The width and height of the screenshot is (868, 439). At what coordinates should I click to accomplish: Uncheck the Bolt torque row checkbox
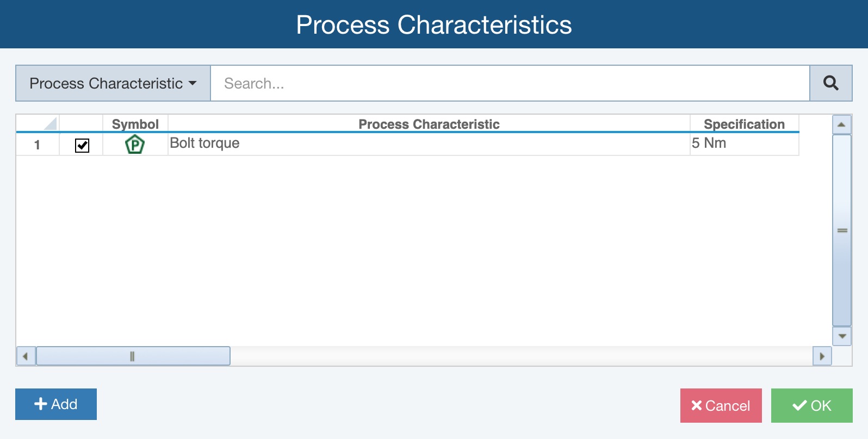tap(82, 145)
